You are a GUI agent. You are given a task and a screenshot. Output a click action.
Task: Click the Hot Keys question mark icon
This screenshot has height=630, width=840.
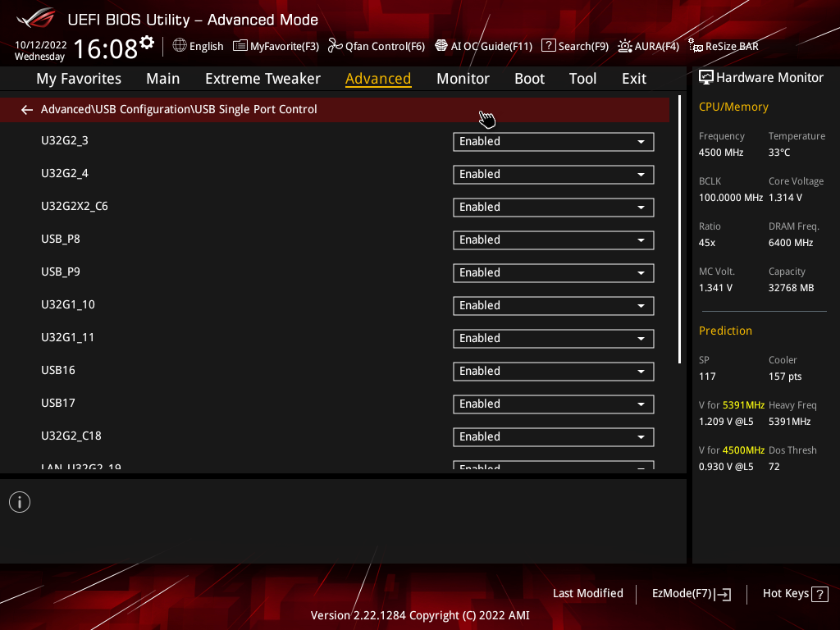click(x=819, y=594)
